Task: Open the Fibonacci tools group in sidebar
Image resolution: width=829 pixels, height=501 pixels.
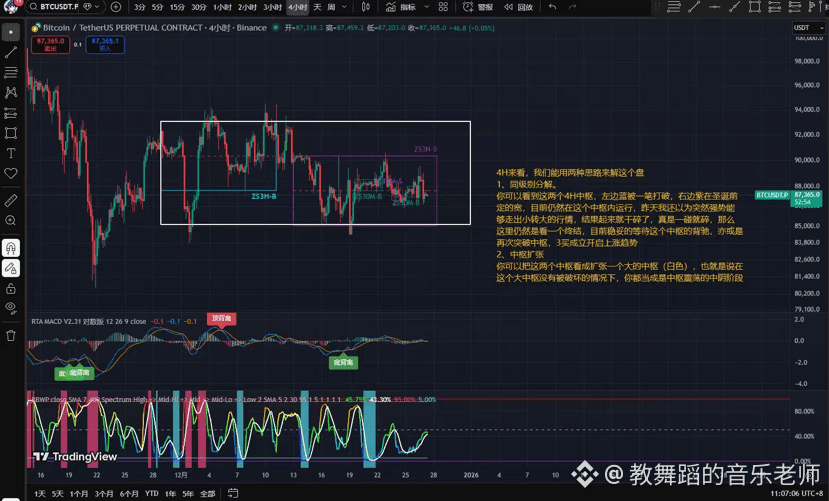Action: point(11,72)
